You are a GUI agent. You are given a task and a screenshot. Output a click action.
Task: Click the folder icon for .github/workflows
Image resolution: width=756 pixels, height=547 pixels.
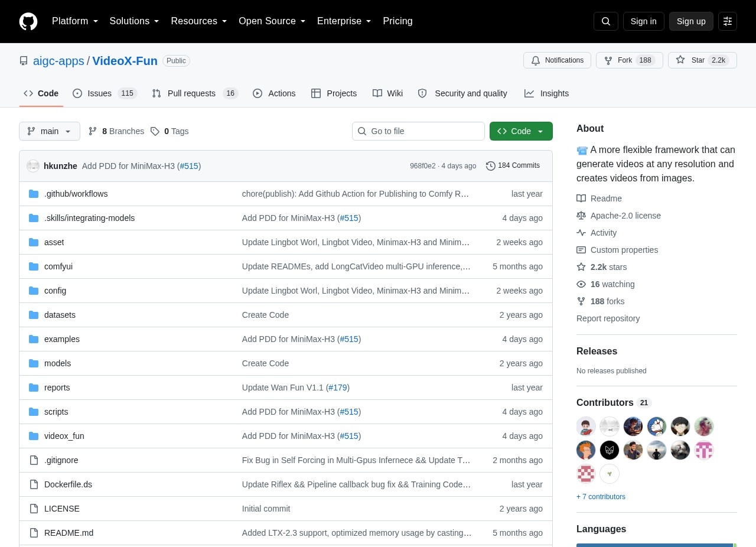[34, 194]
